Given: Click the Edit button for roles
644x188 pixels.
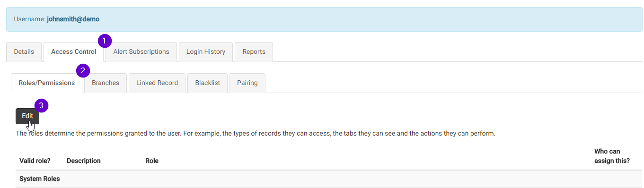Looking at the screenshot, I should pyautogui.click(x=27, y=116).
